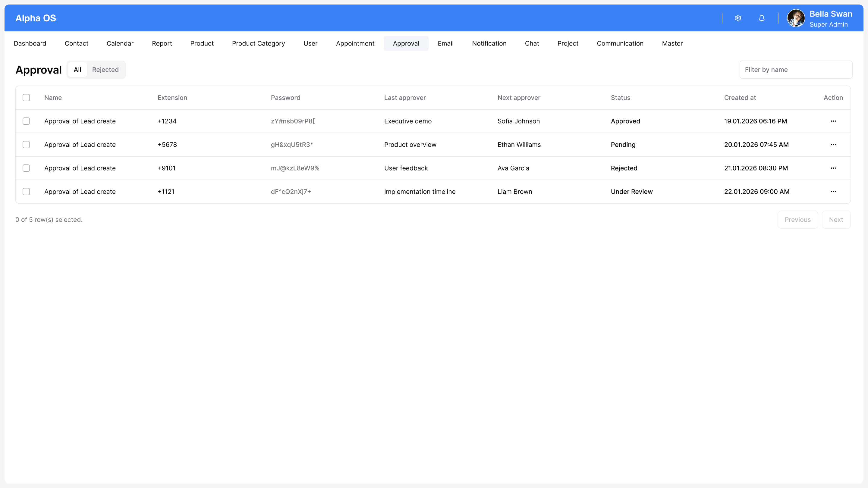Check the select-all checkbox in the header
Screen dimensions: 868x488
point(26,98)
